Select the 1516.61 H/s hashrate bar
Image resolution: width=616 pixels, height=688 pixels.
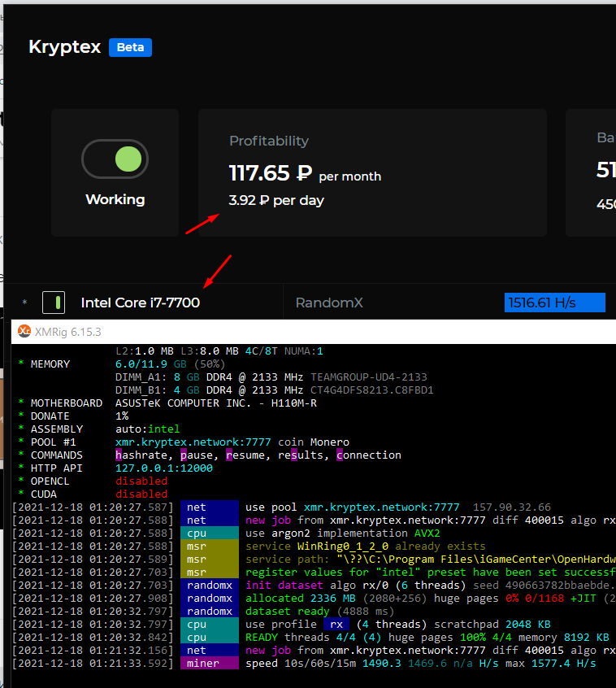(x=554, y=303)
